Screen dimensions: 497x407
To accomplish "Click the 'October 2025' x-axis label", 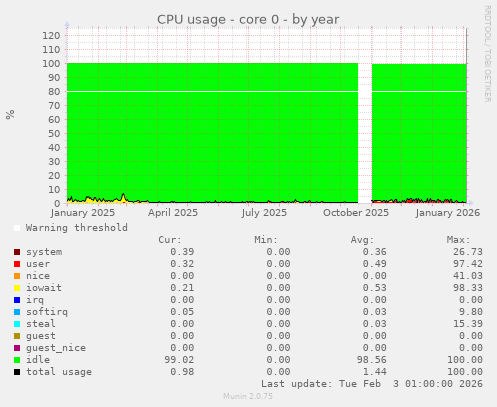I will click(x=356, y=213).
